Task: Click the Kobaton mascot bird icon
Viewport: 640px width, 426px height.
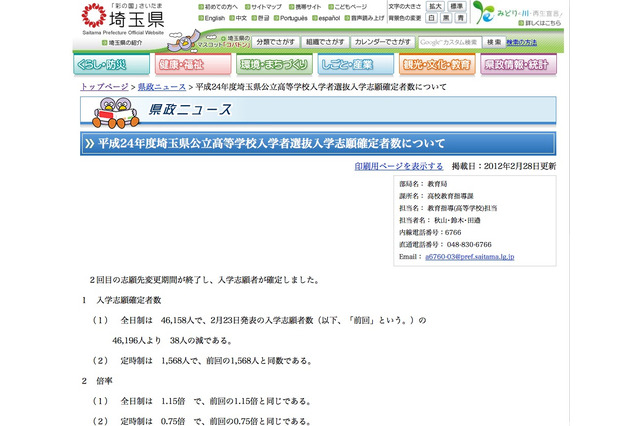Action: (185, 40)
